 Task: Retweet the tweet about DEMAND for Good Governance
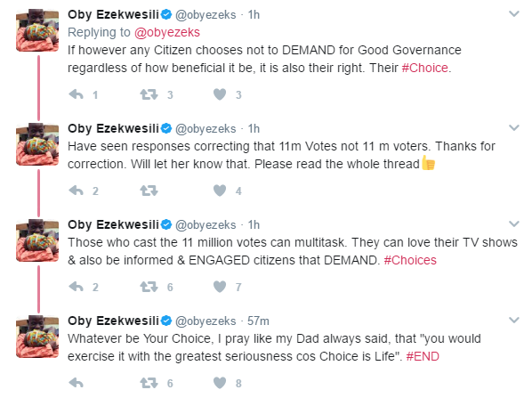[149, 94]
